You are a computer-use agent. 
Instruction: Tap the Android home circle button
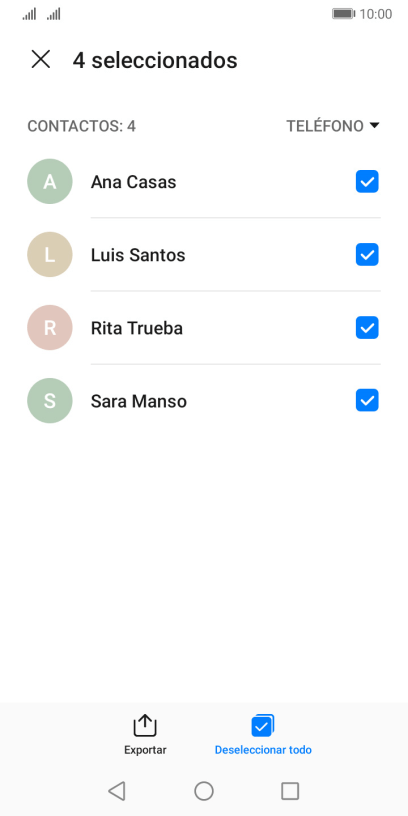pos(204,791)
